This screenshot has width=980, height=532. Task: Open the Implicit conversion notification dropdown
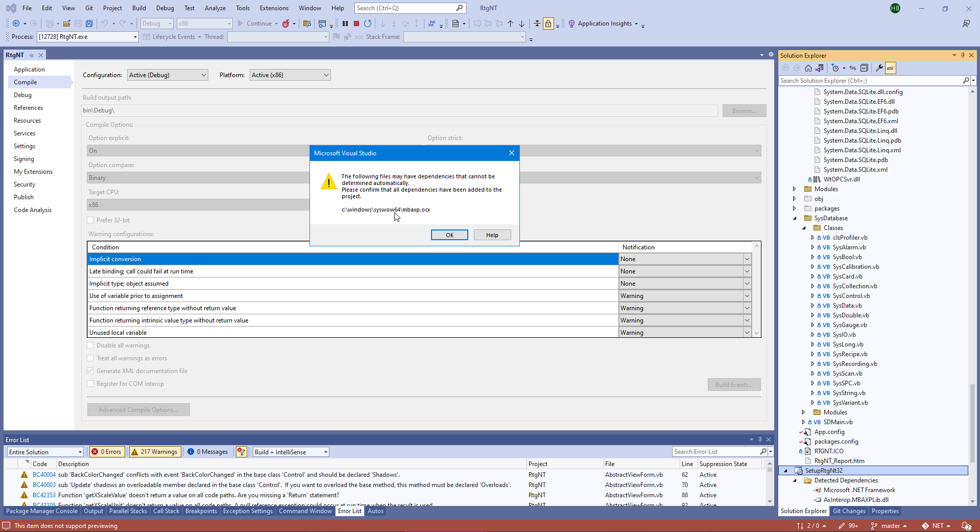click(747, 259)
